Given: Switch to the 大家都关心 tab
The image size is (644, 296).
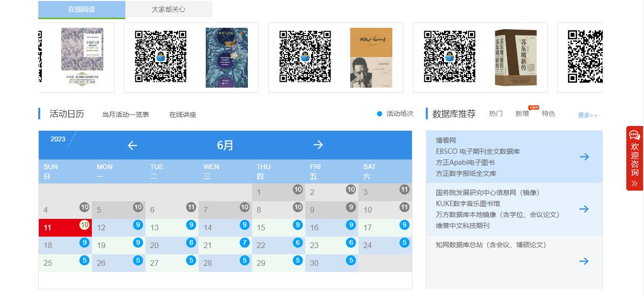Looking at the screenshot, I should tap(168, 9).
